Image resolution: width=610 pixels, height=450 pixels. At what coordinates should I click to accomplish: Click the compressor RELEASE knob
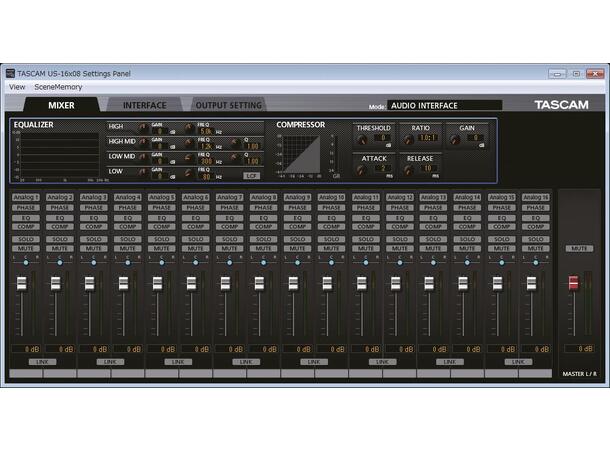coord(408,170)
